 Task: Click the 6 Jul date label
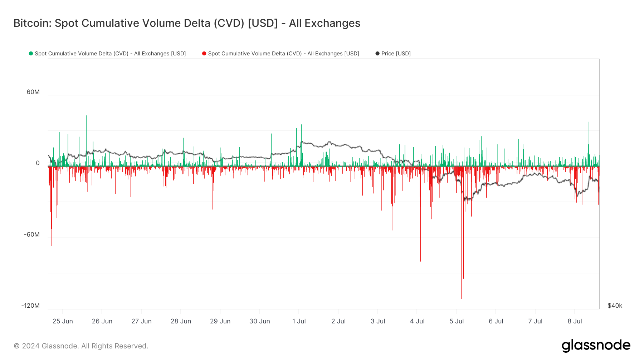[x=496, y=321]
